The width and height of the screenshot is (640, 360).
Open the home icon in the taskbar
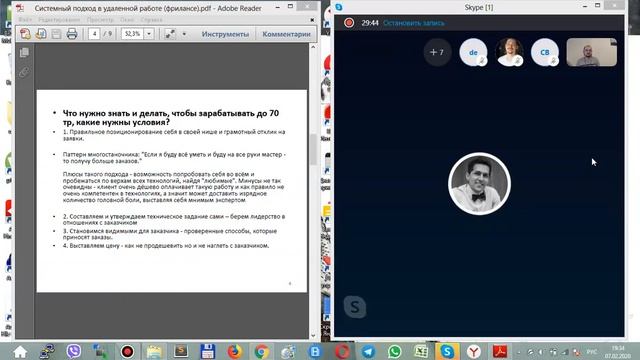click(x=20, y=351)
